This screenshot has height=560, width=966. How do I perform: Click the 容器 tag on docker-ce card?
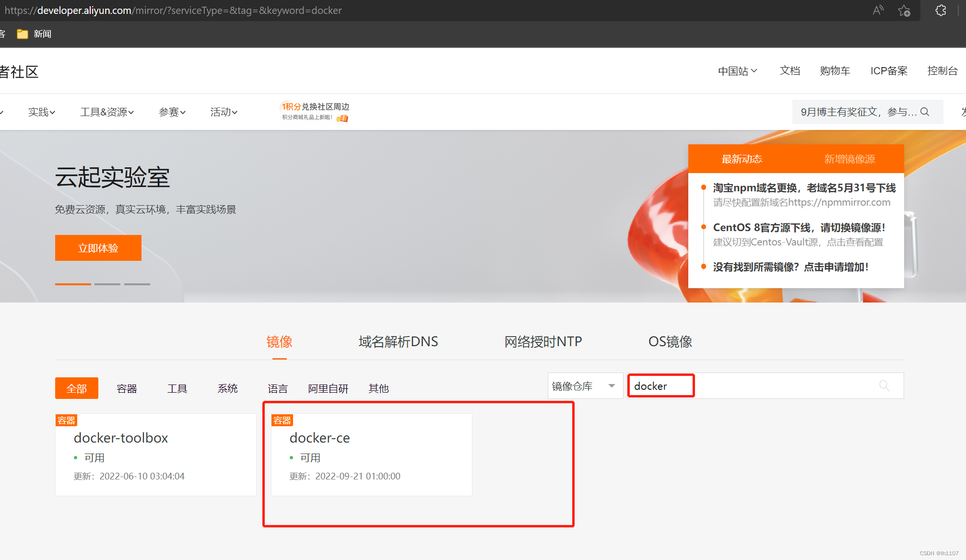(x=282, y=420)
